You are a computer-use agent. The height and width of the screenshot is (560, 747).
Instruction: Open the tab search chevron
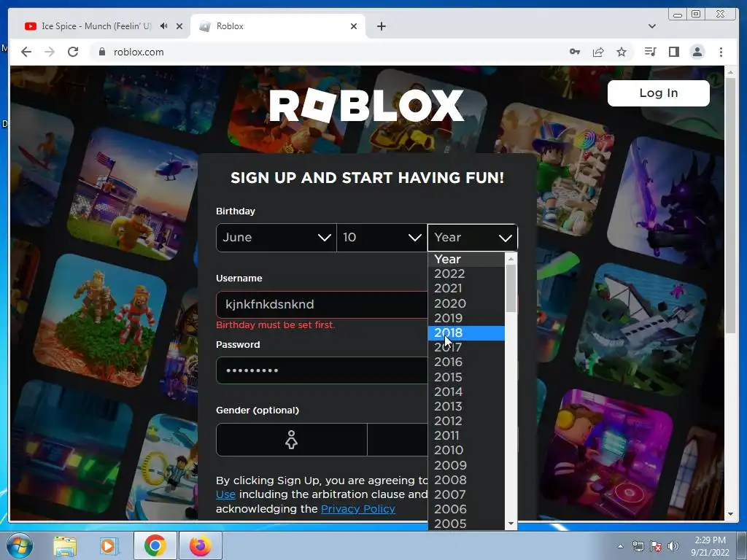click(651, 26)
